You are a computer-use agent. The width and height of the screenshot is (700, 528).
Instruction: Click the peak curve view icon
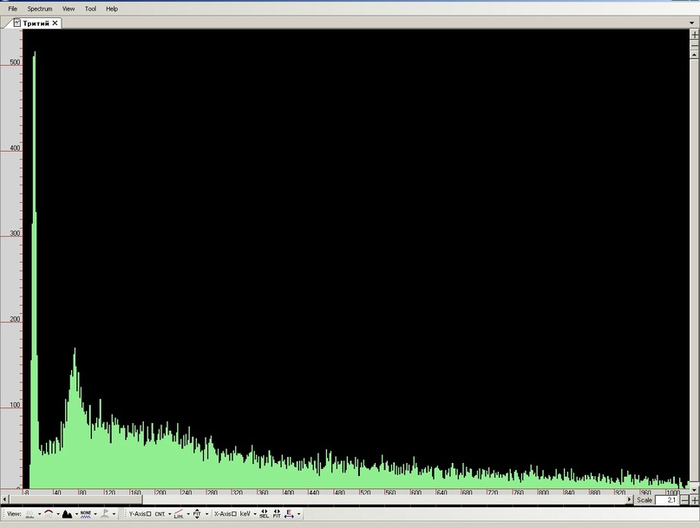coord(46,513)
